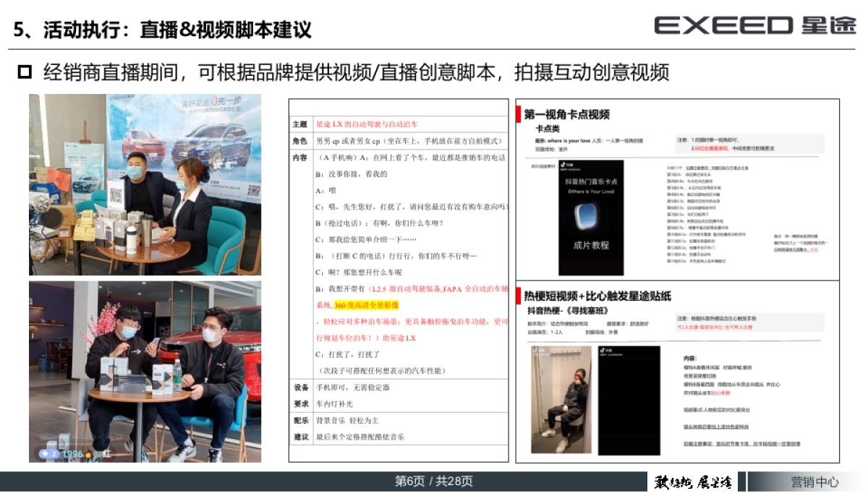Image resolution: width=868 pixels, height=496 pixels.
Task: Click the Douyin account icon on the black video card
Action: click(x=601, y=350)
